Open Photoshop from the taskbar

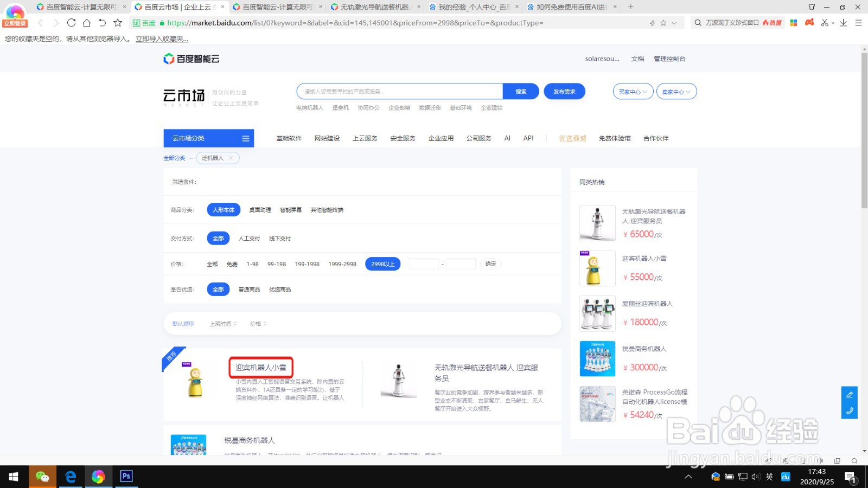coord(126,477)
